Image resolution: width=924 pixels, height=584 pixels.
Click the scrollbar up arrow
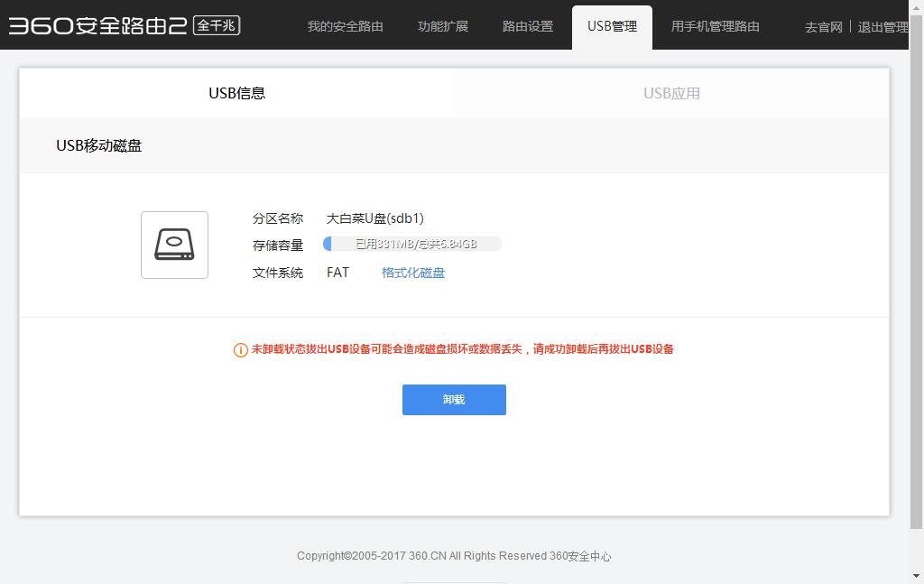(x=917, y=6)
